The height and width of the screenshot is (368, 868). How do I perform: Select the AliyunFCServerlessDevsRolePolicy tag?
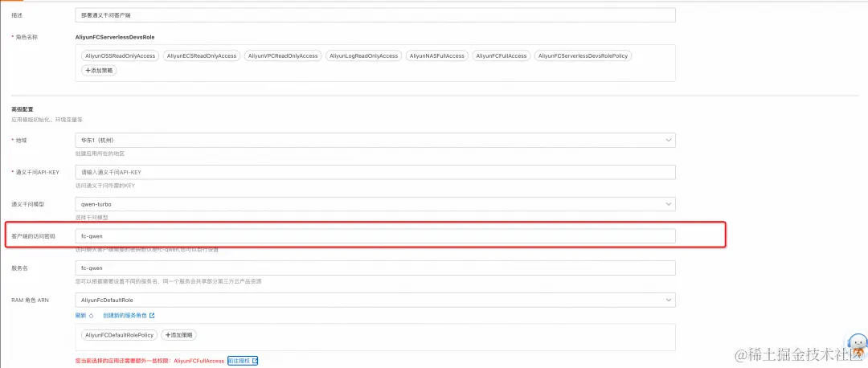[x=583, y=56]
